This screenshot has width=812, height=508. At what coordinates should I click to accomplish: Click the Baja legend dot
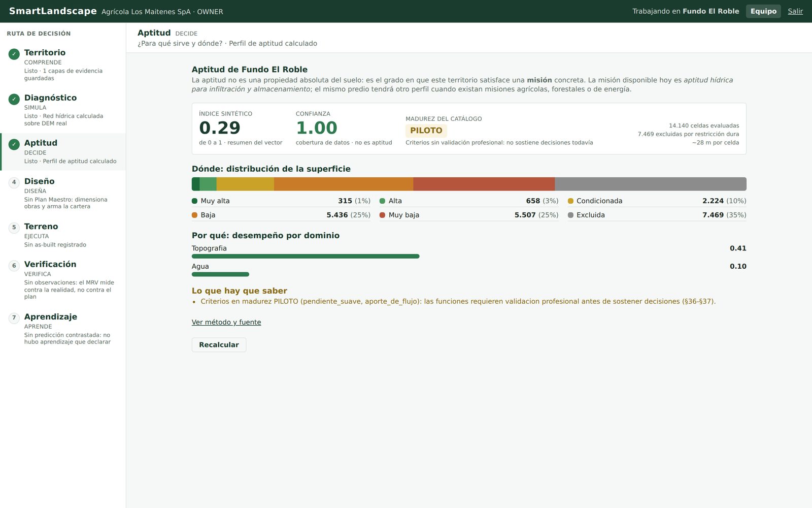[x=194, y=215]
